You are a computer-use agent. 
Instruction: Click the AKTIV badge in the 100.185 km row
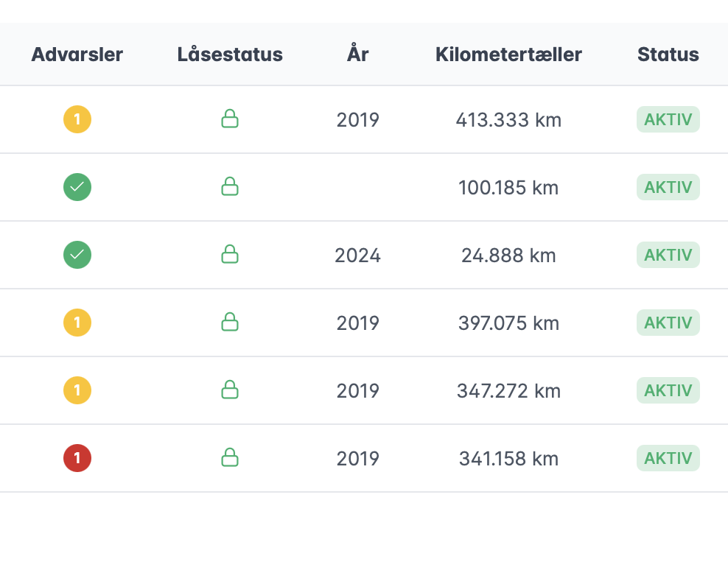[668, 187]
